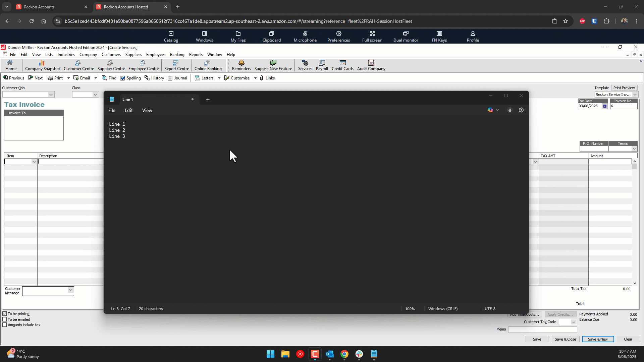The height and width of the screenshot is (362, 644).
Task: Open Notepad's File menu
Action: click(112, 110)
